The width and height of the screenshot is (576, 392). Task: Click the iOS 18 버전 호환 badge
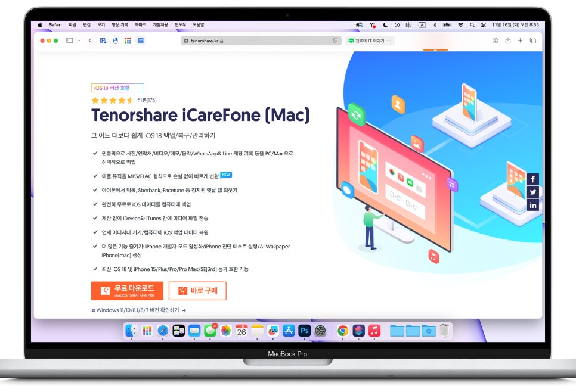(117, 88)
